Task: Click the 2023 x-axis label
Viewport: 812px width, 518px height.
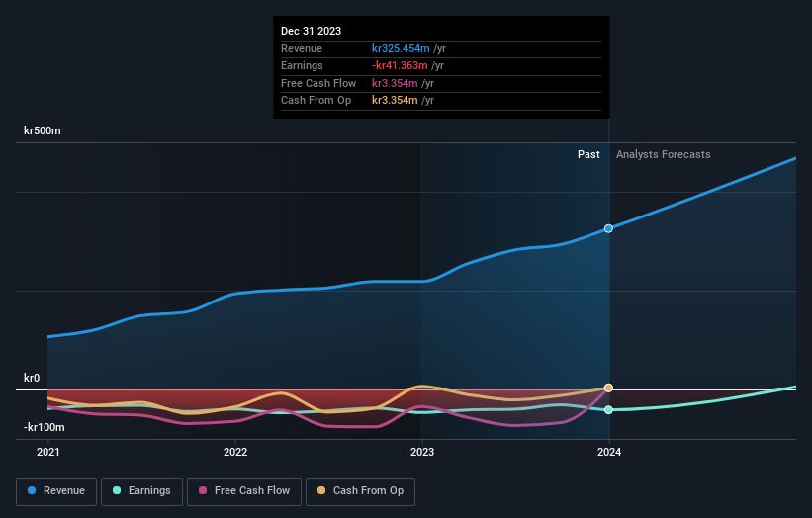Action: [422, 453]
